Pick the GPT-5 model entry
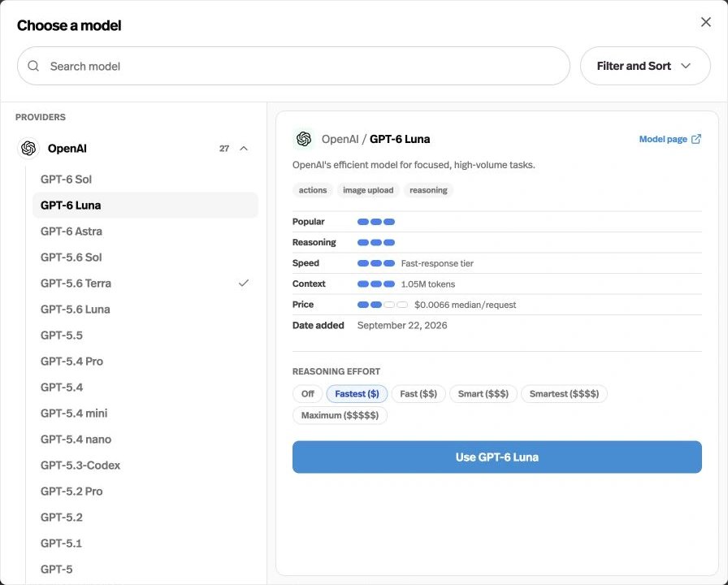Image resolution: width=728 pixels, height=585 pixels. (145, 570)
